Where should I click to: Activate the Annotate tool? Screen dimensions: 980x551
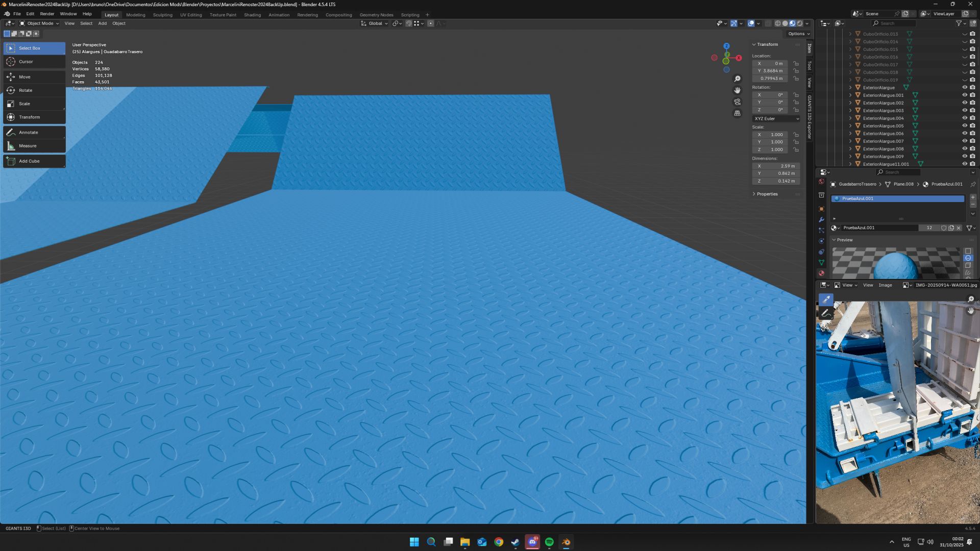pos(28,133)
